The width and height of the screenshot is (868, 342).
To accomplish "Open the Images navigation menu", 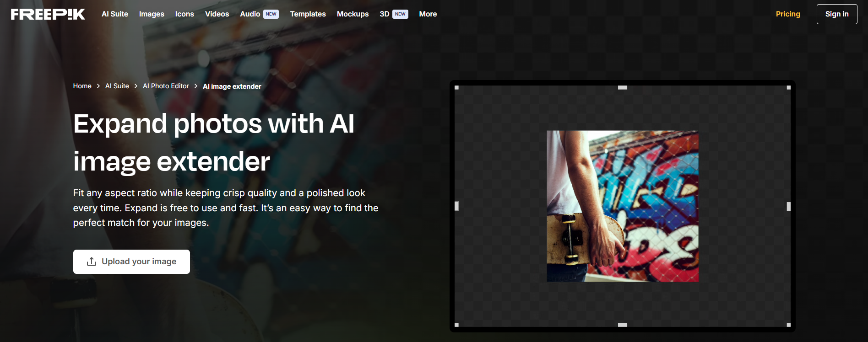I will pyautogui.click(x=152, y=14).
